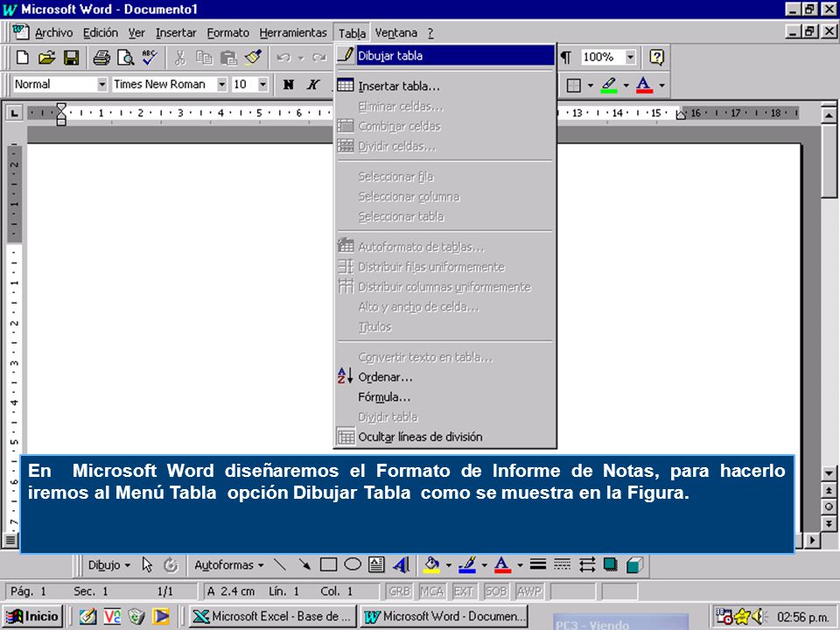This screenshot has height=630, width=840.
Task: Open the 100% zoom dropdown
Action: (631, 57)
